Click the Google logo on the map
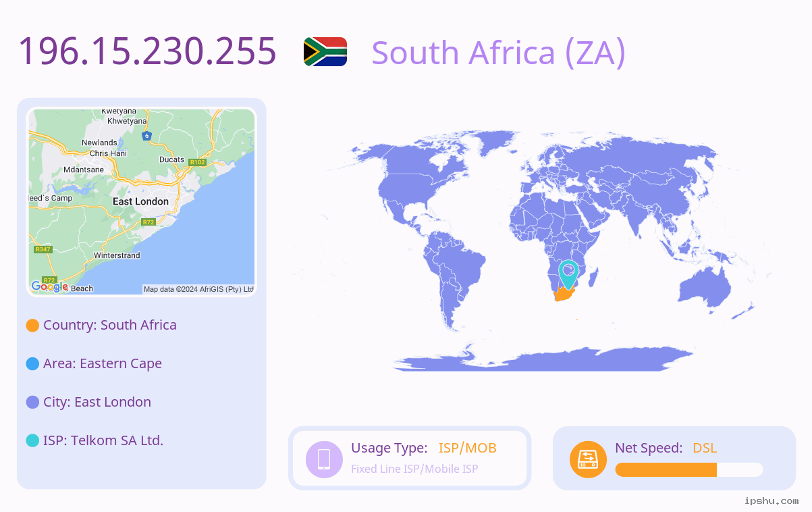812x512 pixels. (49, 286)
